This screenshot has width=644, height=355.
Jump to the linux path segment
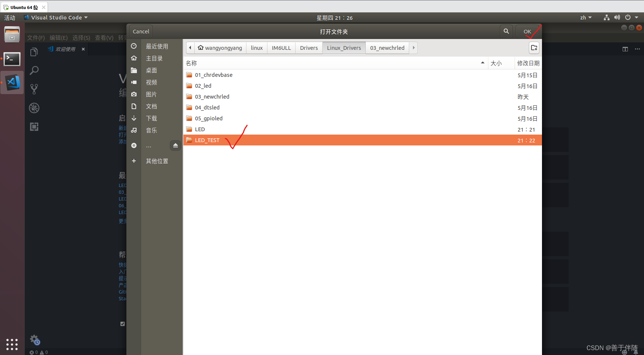click(x=257, y=48)
